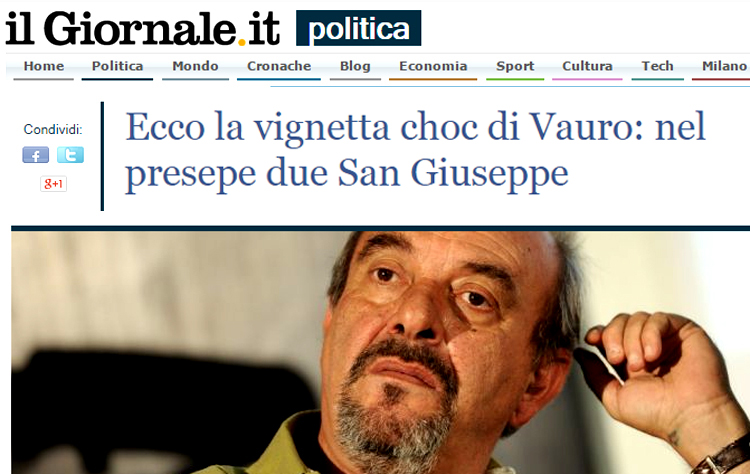
Task: Select the Tech tab
Action: click(x=657, y=66)
